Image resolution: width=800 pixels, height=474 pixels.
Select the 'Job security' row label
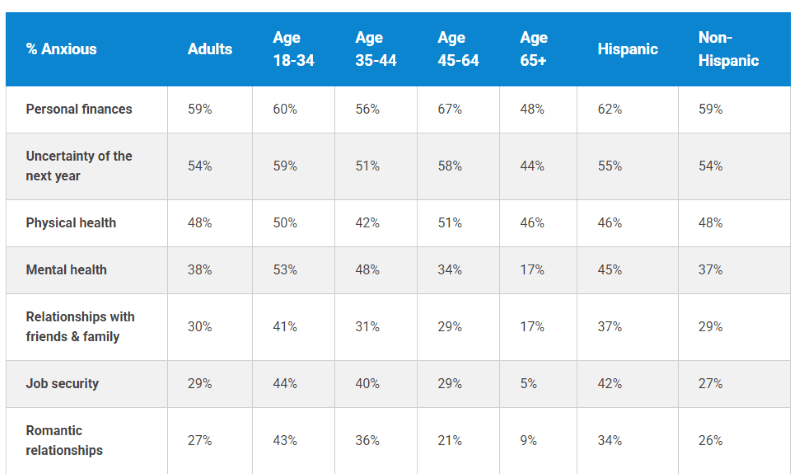coord(62,383)
